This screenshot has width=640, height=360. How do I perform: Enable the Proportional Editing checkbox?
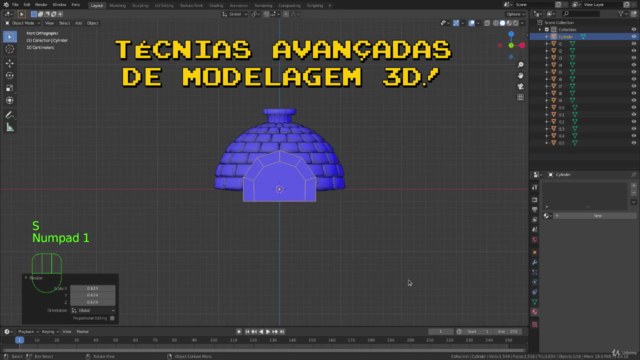coord(112,318)
